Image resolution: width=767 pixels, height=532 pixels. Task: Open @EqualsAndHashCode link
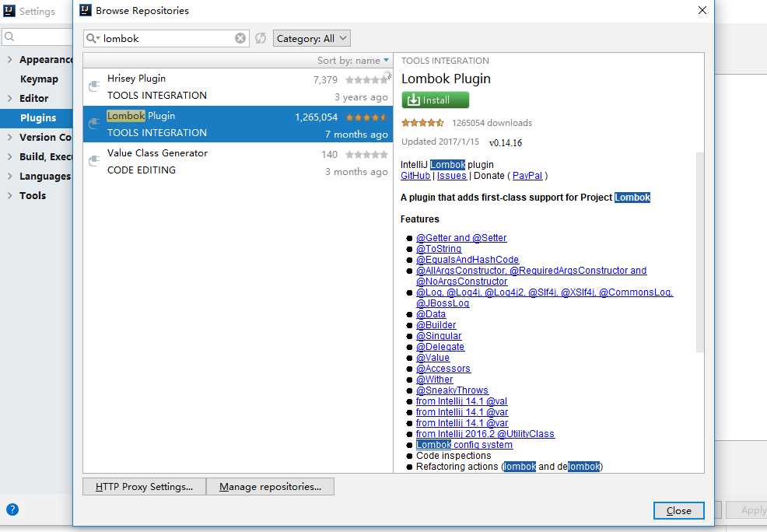[468, 260]
